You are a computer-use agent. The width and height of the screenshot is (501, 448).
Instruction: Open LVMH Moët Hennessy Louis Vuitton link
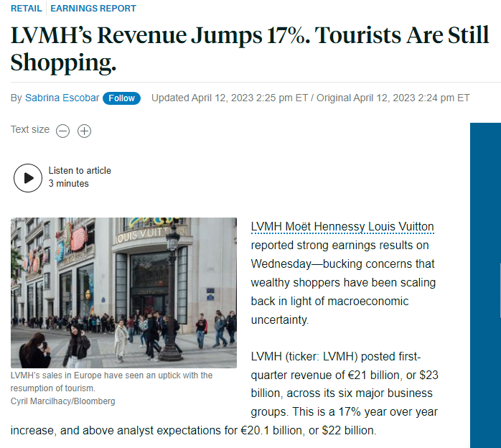pyautogui.click(x=342, y=227)
